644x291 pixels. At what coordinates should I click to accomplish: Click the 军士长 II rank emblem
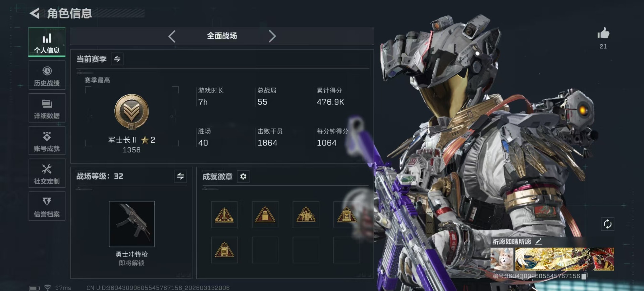131,112
